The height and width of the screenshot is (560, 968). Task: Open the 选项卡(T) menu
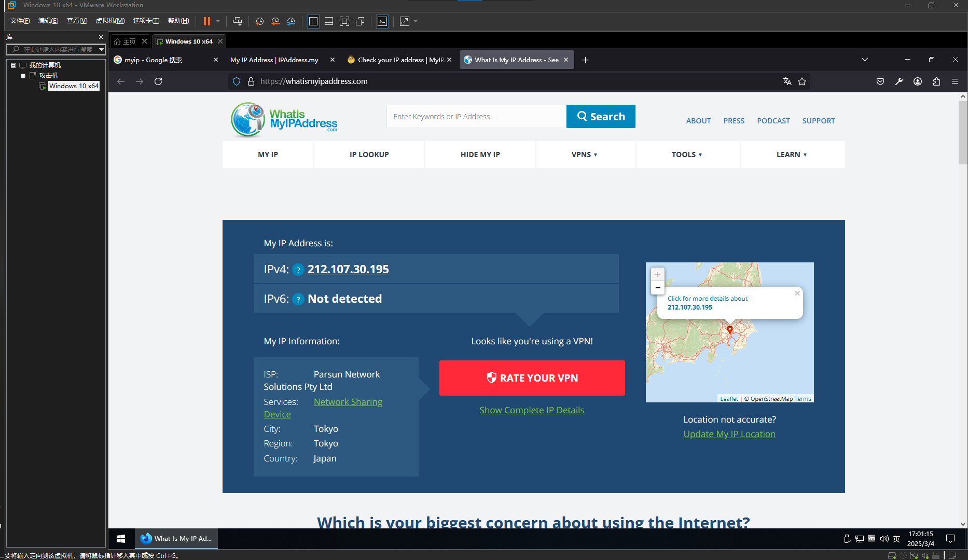[146, 21]
